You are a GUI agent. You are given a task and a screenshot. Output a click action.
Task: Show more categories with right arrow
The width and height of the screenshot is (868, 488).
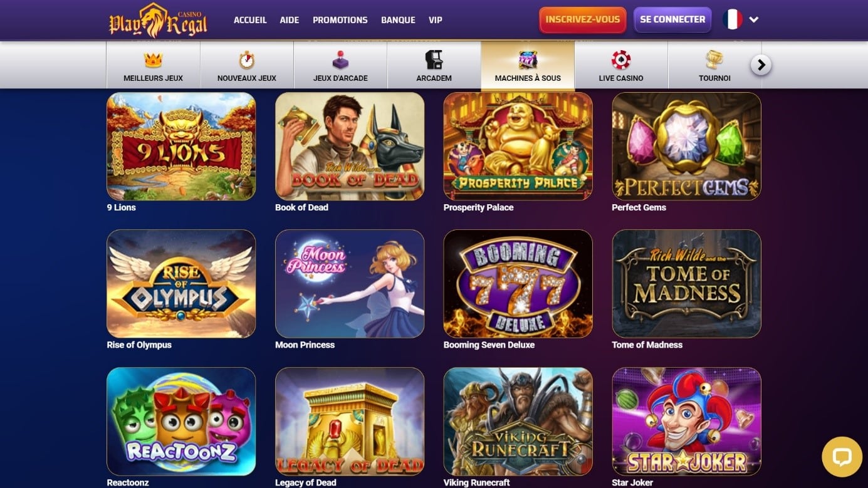tap(761, 65)
